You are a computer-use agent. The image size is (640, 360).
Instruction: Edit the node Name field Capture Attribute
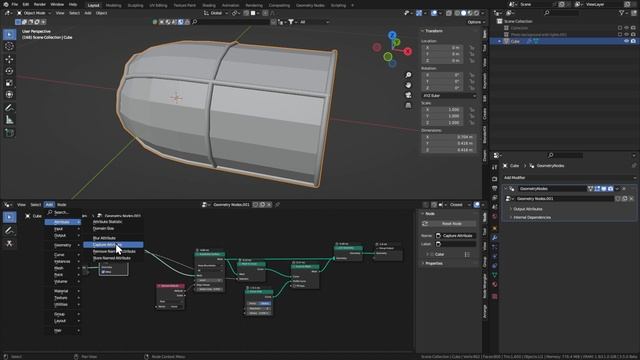click(455, 236)
